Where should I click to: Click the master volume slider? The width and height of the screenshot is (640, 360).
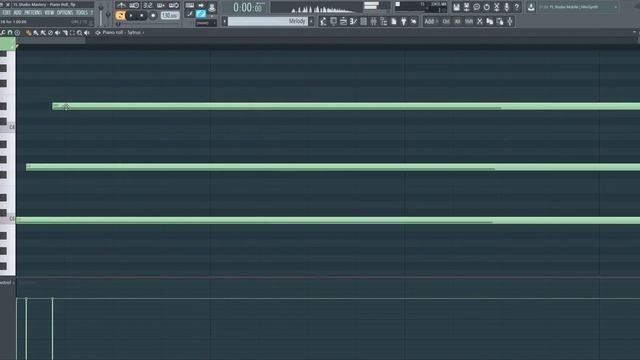tap(101, 16)
